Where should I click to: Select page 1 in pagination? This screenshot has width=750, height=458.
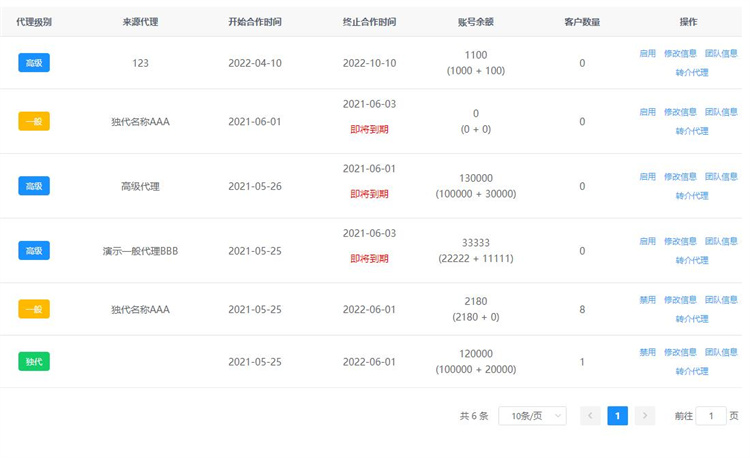coord(618,416)
